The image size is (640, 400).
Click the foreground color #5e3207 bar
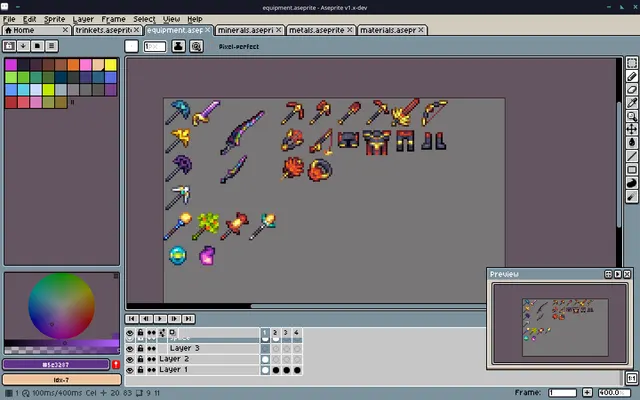pos(56,364)
